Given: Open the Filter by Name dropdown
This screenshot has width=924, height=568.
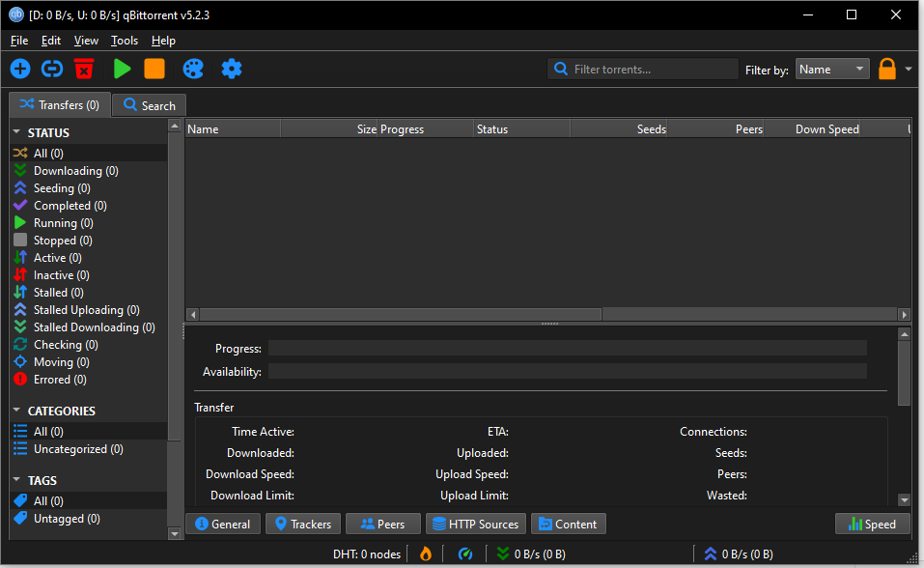Looking at the screenshot, I should [x=832, y=69].
